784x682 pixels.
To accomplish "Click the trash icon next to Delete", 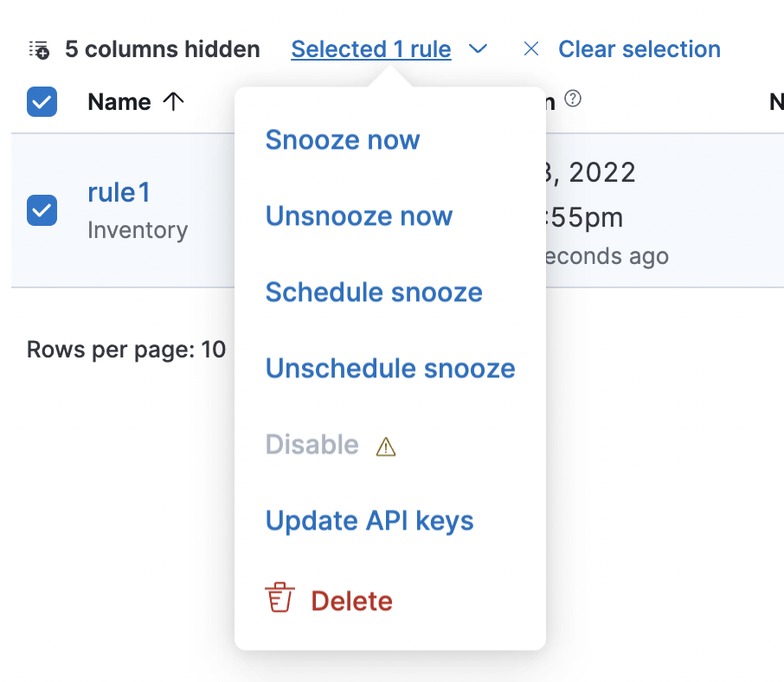I will (280, 599).
